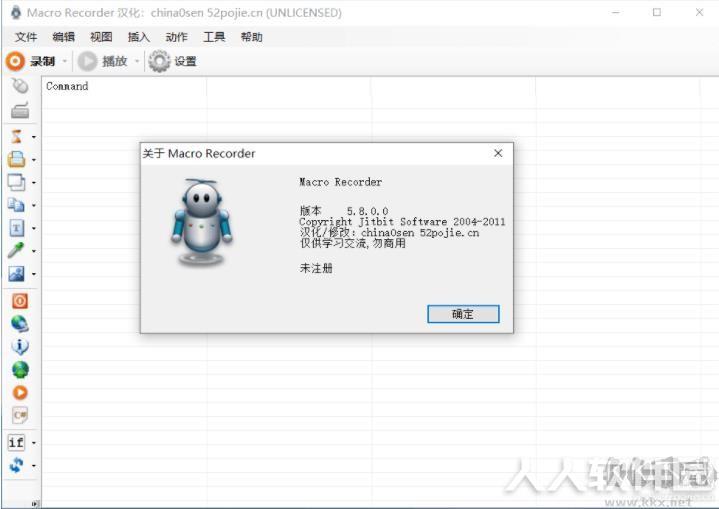Expand the arrow beside the copy documents icon

34,205
